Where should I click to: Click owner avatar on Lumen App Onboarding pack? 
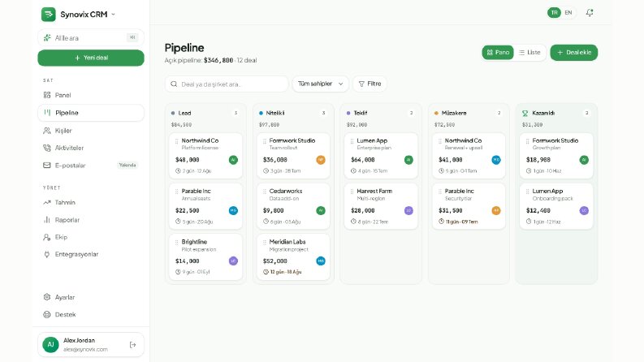584,210
